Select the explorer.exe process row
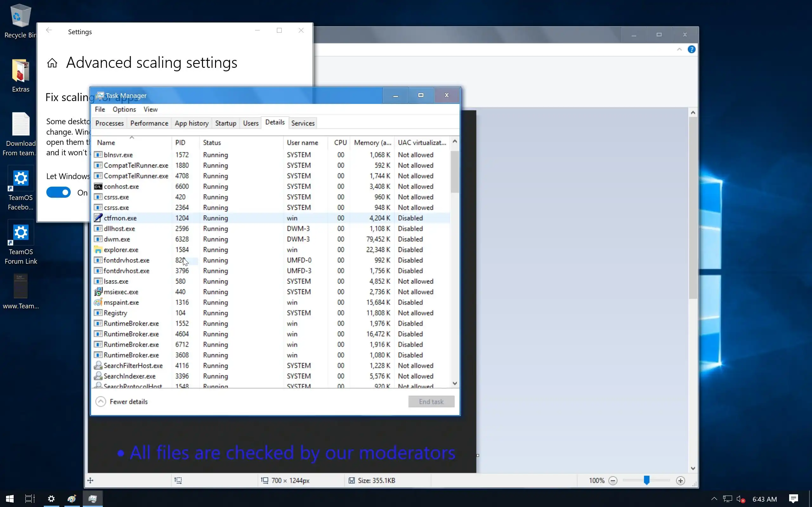812x507 pixels. coord(121,250)
